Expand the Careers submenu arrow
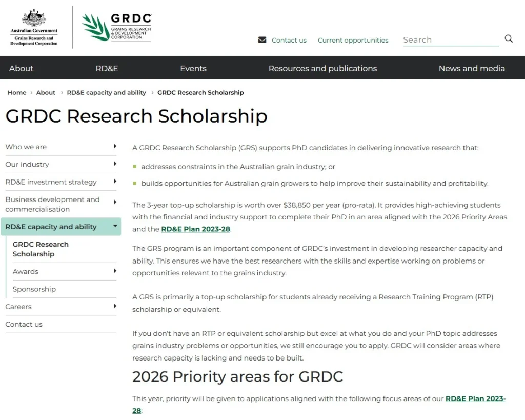 [115, 307]
